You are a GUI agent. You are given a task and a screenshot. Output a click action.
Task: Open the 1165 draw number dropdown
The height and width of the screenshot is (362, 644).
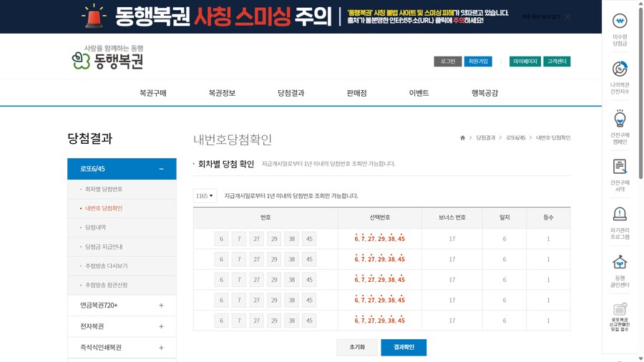point(205,196)
